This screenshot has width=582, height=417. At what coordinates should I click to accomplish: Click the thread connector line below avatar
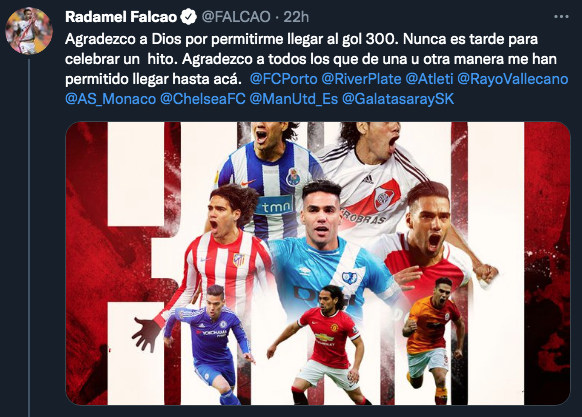coord(29,238)
